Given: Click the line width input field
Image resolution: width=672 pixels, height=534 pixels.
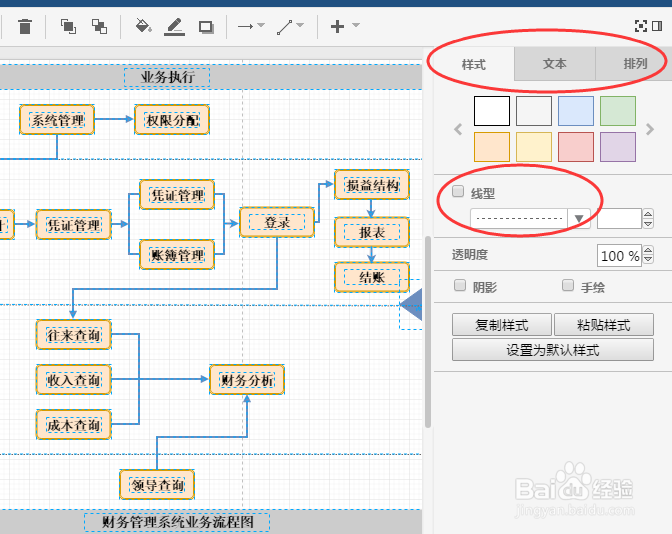Looking at the screenshot, I should (619, 219).
